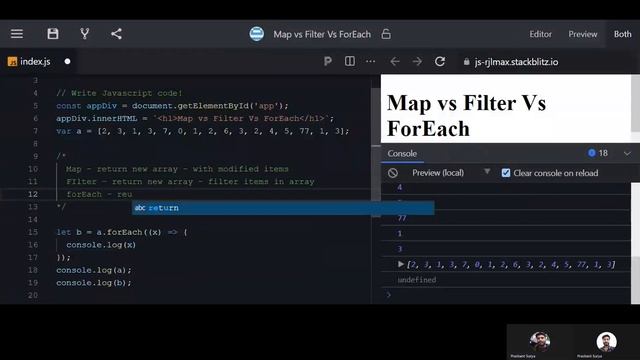This screenshot has width=640, height=360.
Task: Click the unlocked padlock icon by the title
Action: pos(386,34)
